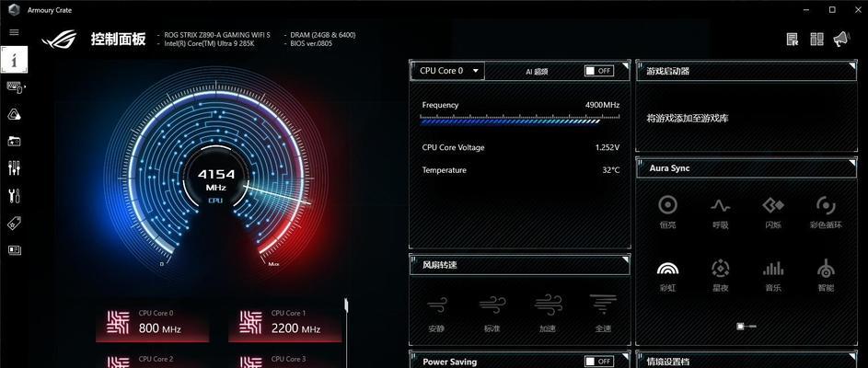Open the announcements megaphone icon
The image size is (868, 368).
click(841, 39)
